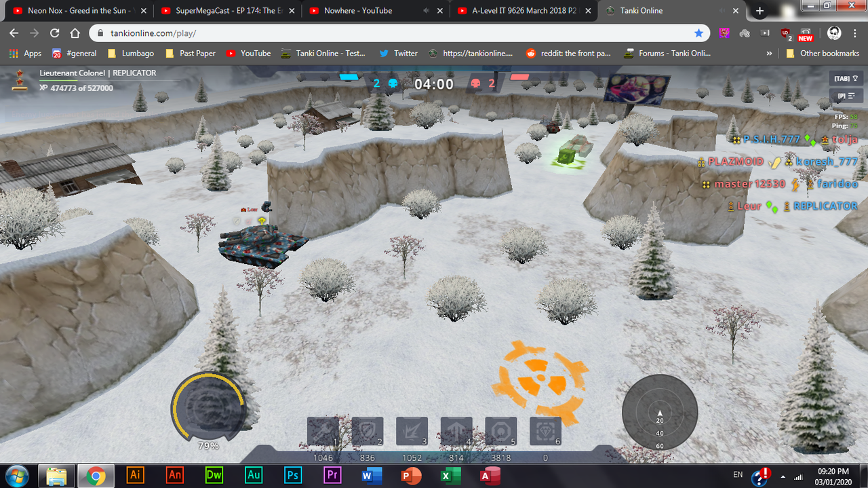
Task: Switch to A-Level IT 9626 tab
Action: tap(523, 11)
